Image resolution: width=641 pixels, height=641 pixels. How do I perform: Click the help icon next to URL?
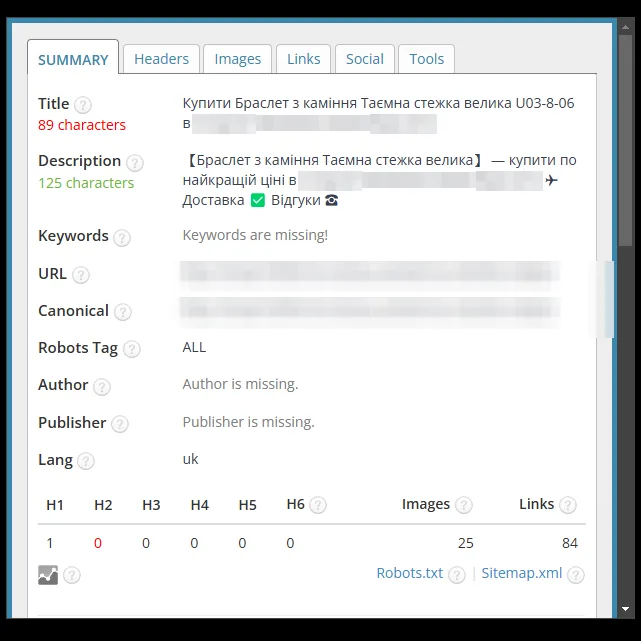pyautogui.click(x=81, y=275)
